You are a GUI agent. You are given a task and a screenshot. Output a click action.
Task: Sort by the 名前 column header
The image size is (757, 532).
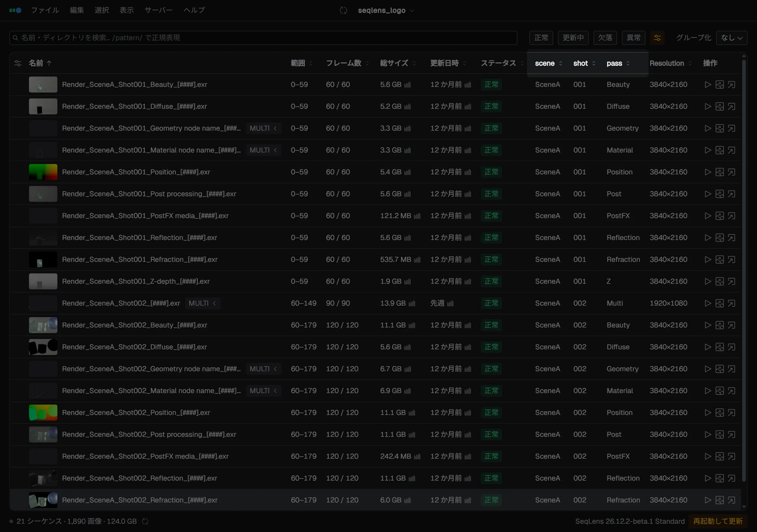click(40, 63)
